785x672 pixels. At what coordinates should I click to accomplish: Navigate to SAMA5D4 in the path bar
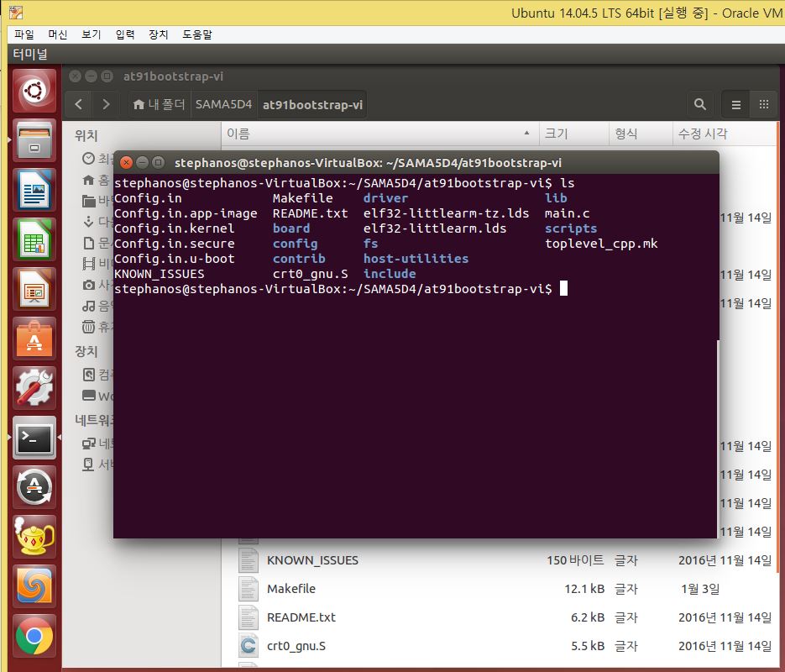[223, 104]
